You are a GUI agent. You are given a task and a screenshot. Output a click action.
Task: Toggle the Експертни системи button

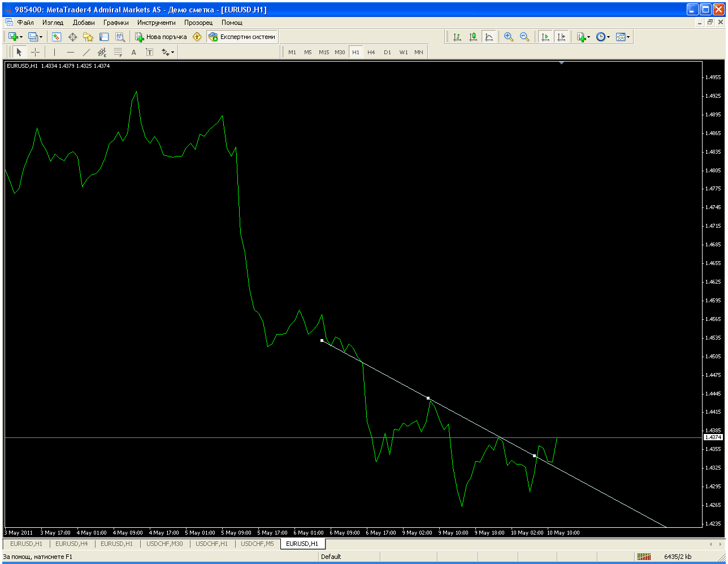242,37
